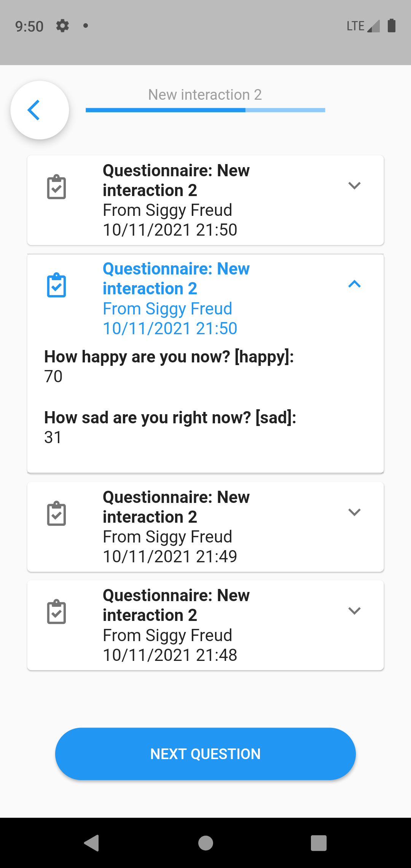The height and width of the screenshot is (868, 411).
Task: Expand the 21:49 questionnaire chevron
Action: coord(354,512)
